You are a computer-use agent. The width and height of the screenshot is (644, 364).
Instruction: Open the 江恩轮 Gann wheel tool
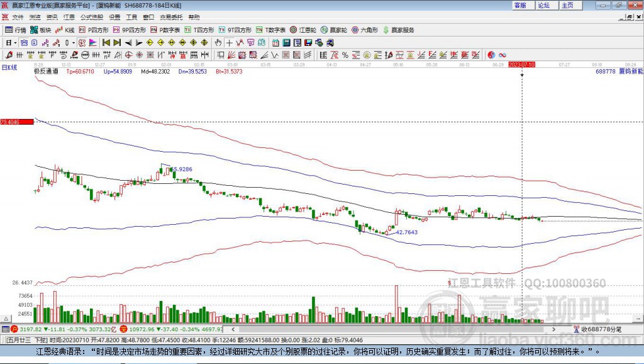click(303, 30)
